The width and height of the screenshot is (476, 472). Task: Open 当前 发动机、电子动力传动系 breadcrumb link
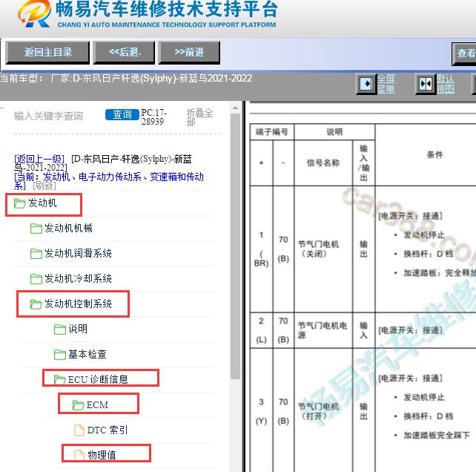tap(109, 181)
